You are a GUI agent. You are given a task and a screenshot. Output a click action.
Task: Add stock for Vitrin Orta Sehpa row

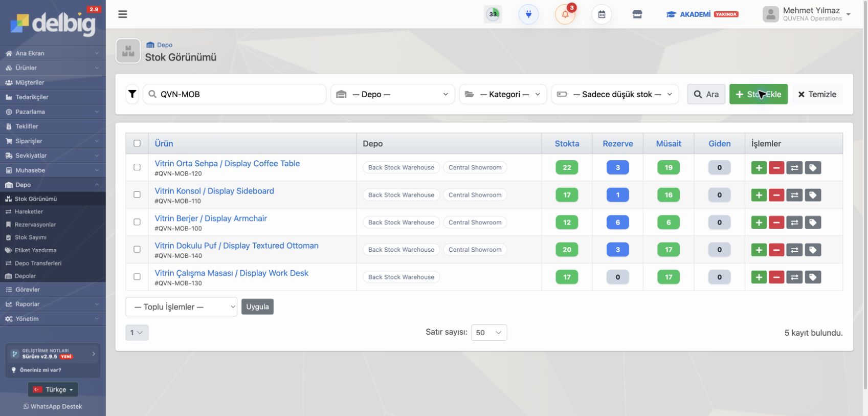pos(759,167)
